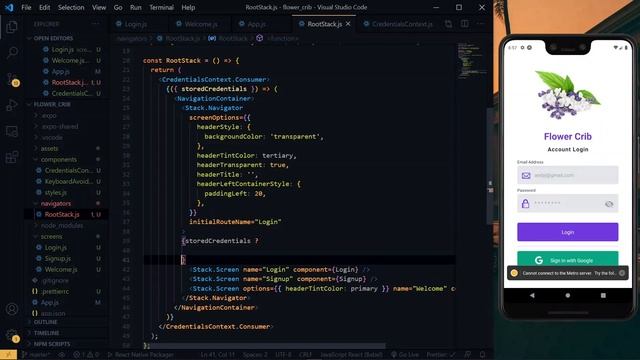Open the Help menu
The height and width of the screenshot is (360, 640).
pos(188,7)
